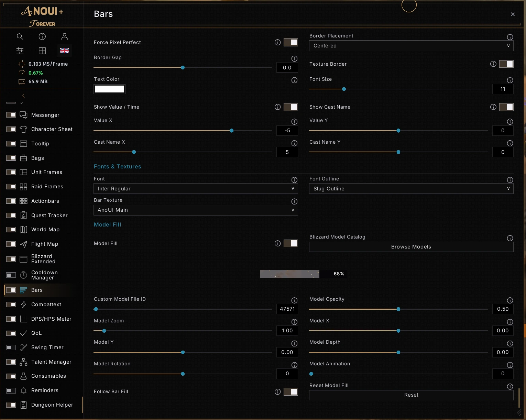Click the Model Opacity slider handle
This screenshot has height=420, width=526.
pyautogui.click(x=398, y=309)
